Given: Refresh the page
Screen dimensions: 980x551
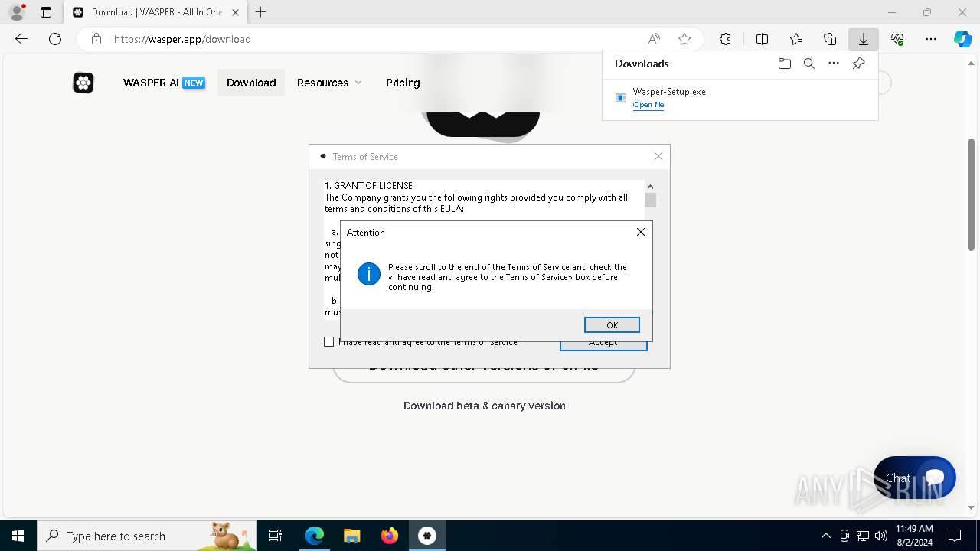Looking at the screenshot, I should tap(55, 39).
